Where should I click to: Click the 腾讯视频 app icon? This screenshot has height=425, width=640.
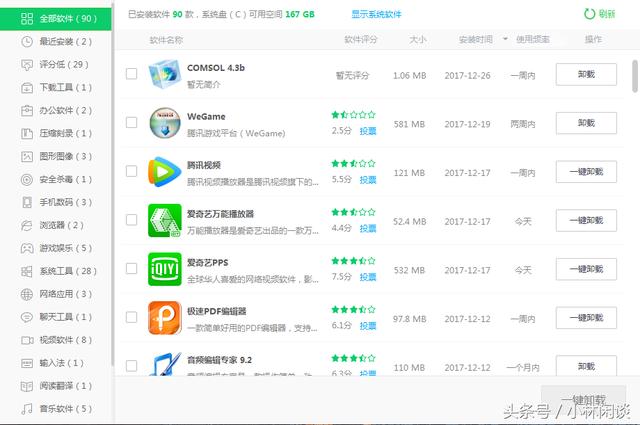(x=164, y=171)
